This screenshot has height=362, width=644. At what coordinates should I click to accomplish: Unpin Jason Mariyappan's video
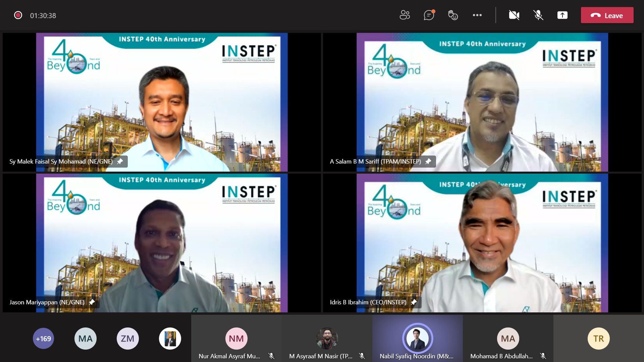click(x=92, y=302)
